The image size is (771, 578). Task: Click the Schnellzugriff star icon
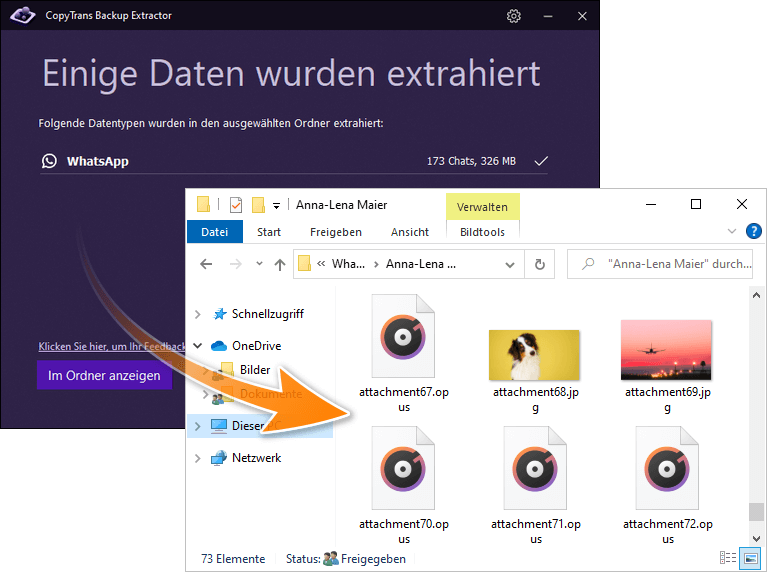tap(220, 314)
